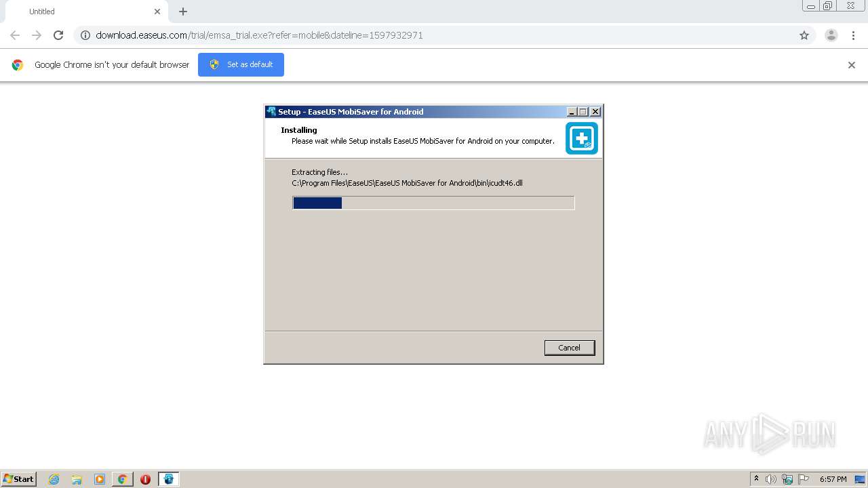Bookmark this page with star icon

[804, 35]
